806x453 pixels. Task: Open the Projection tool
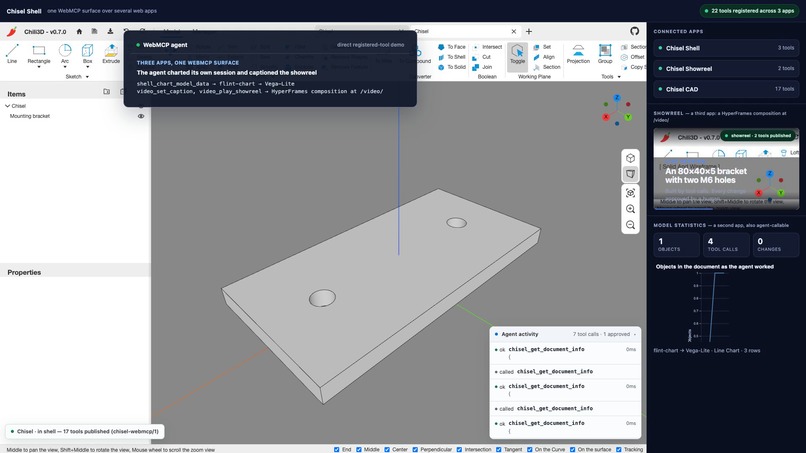(578, 54)
